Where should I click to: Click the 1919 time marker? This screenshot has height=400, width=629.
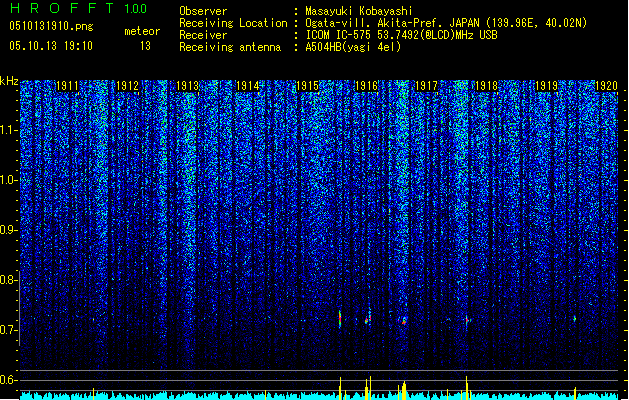coord(546,86)
